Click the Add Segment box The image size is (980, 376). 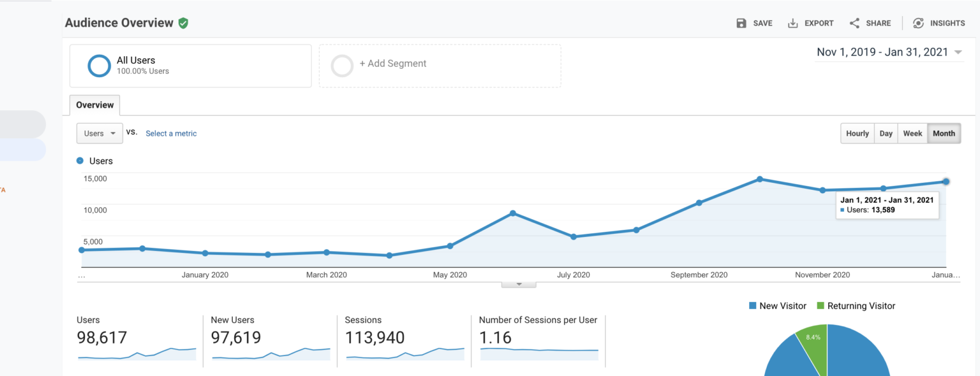pos(440,65)
